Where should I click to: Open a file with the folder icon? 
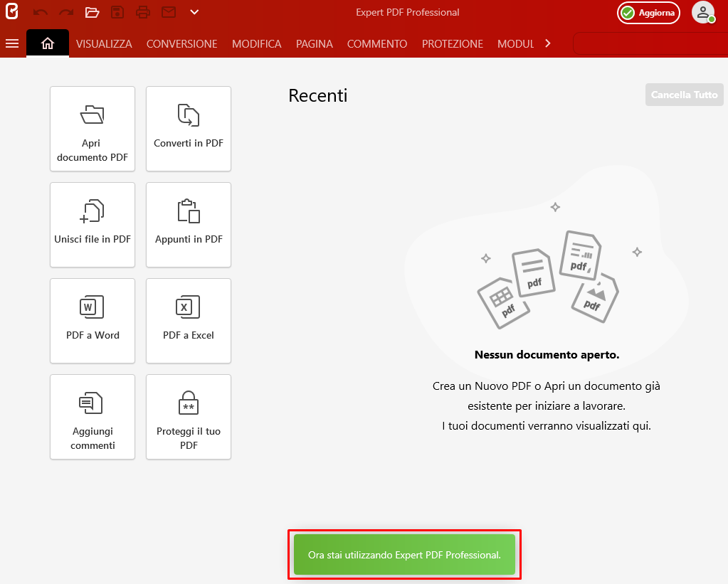tap(92, 12)
